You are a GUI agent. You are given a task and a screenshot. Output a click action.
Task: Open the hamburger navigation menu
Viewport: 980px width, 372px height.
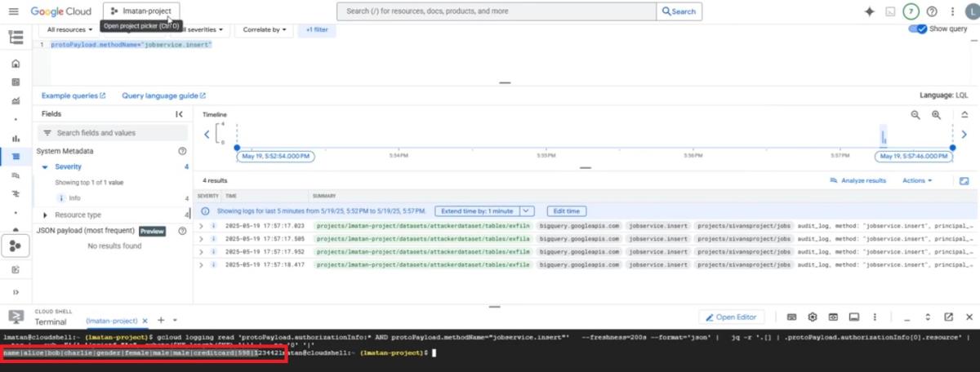(x=15, y=37)
